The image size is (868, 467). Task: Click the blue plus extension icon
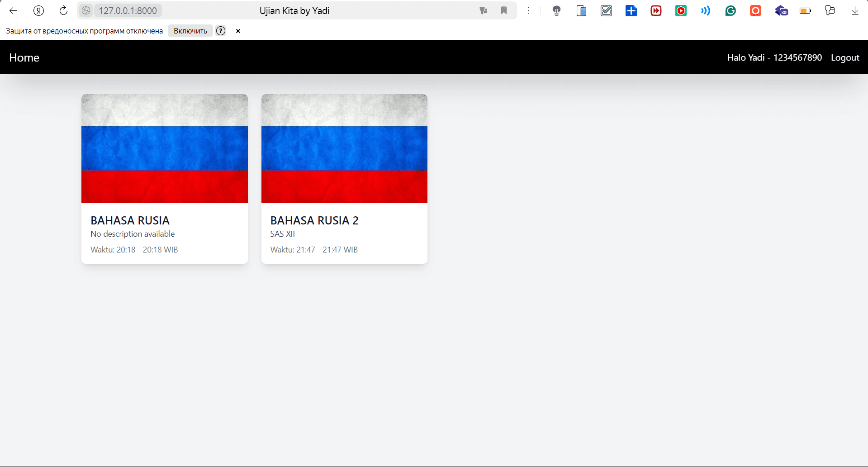click(x=631, y=11)
